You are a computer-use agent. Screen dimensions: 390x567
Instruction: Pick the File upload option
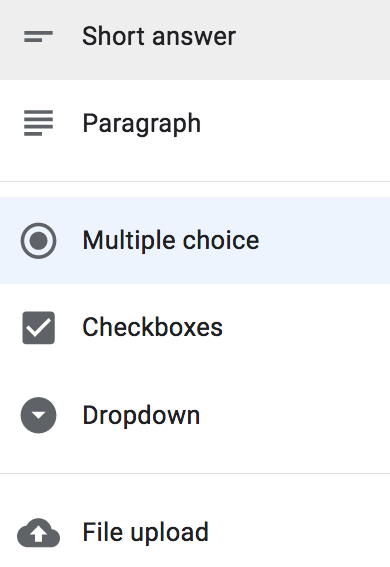195,533
